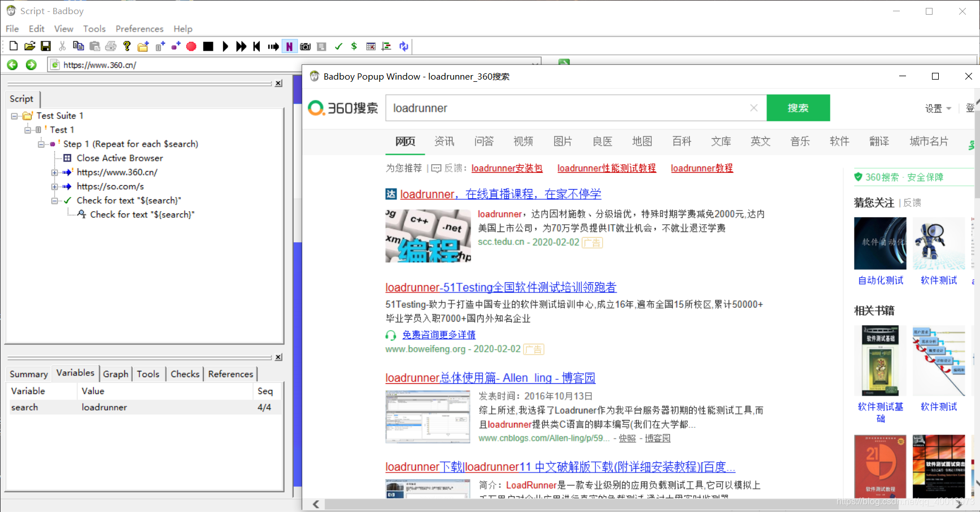Open the Preferences menu
The image size is (980, 512).
point(140,29)
